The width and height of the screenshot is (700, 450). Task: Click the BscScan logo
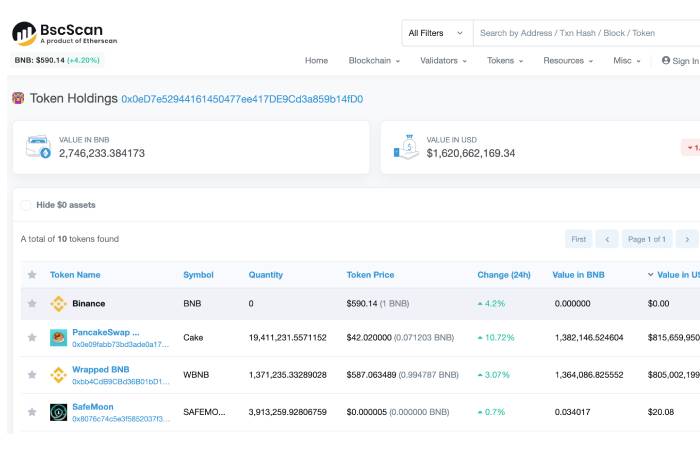pos(65,33)
